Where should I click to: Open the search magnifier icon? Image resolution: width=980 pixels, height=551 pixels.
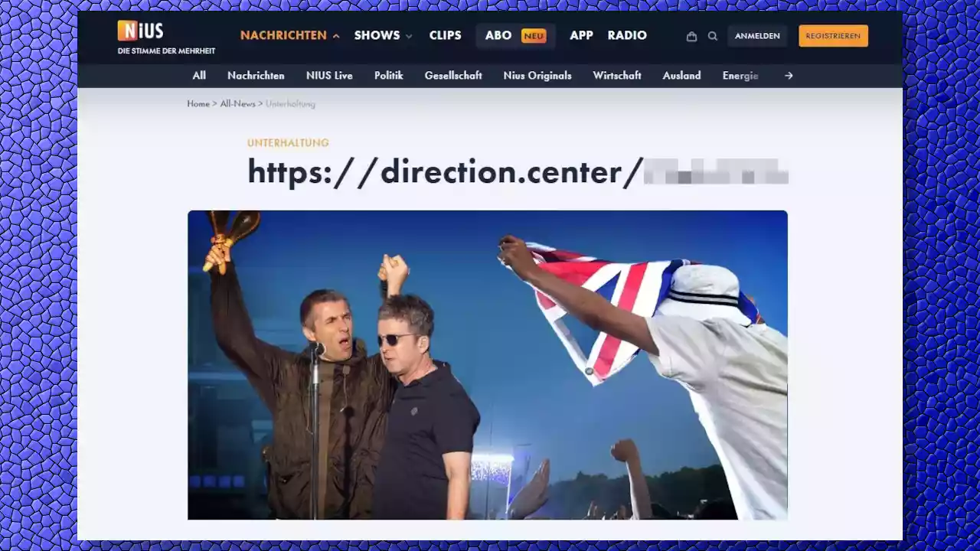tap(713, 36)
